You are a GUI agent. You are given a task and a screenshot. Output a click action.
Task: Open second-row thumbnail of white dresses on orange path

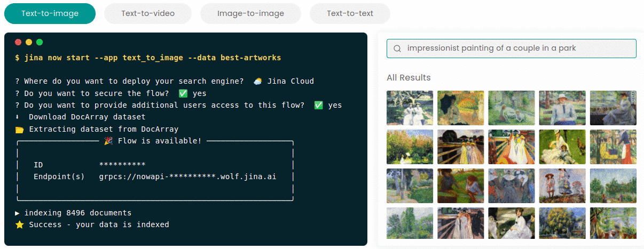pos(511,147)
